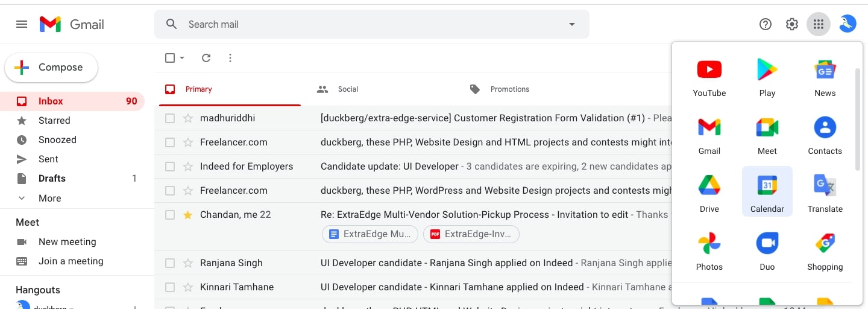Image resolution: width=868 pixels, height=309 pixels.
Task: Open the select-all dropdown arrow
Action: (x=182, y=58)
